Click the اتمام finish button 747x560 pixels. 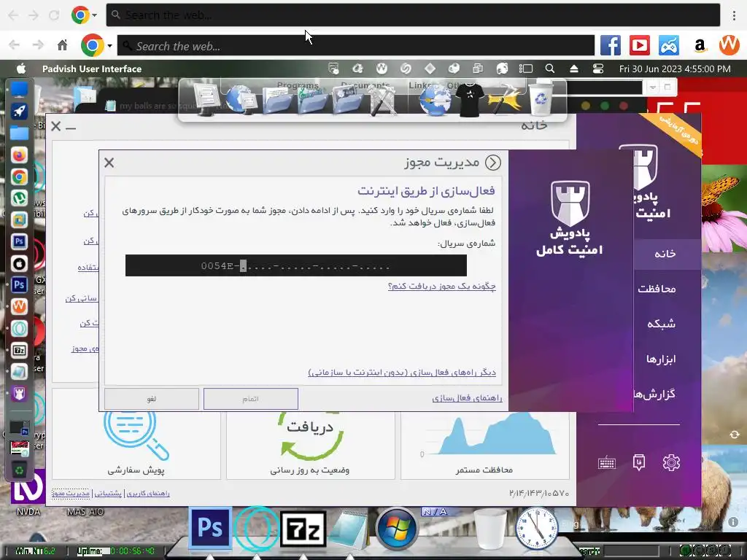(x=251, y=399)
